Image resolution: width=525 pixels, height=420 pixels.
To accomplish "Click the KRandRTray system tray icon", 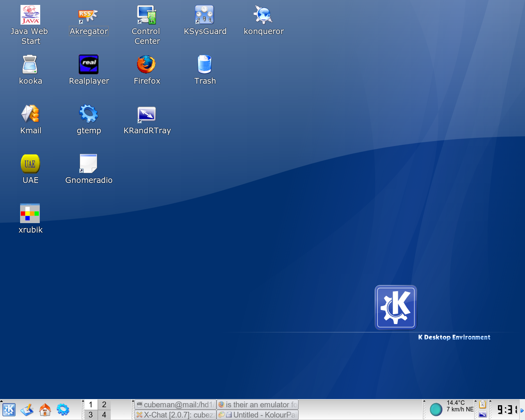I will pyautogui.click(x=483, y=415).
